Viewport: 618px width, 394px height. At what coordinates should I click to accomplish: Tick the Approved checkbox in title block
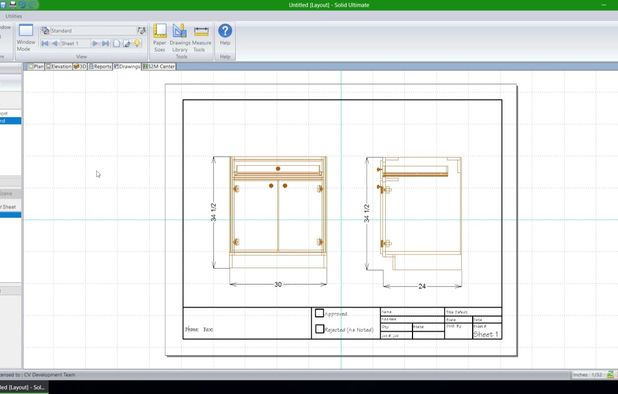(319, 313)
